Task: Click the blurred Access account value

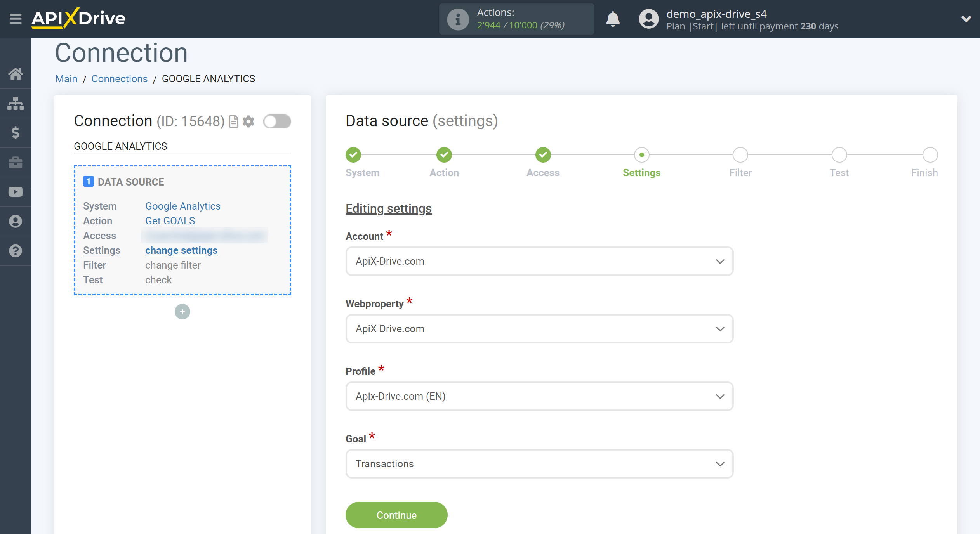Action: point(205,236)
